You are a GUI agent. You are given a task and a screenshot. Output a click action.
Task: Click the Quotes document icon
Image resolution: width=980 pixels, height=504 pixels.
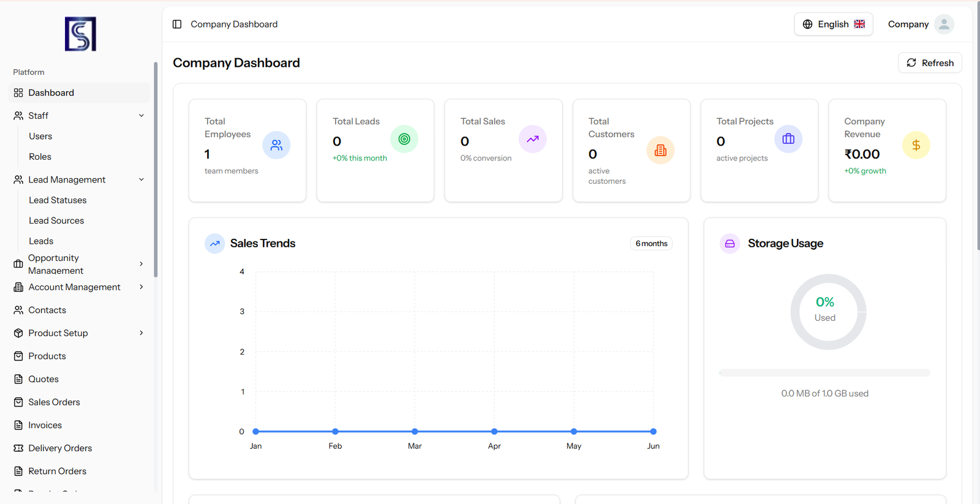[18, 379]
